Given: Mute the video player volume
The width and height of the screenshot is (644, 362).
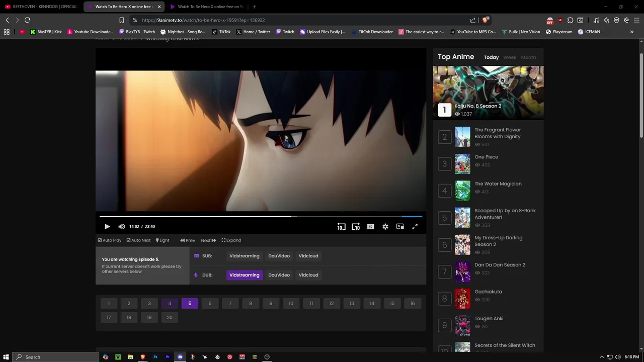Looking at the screenshot, I should click(x=121, y=227).
